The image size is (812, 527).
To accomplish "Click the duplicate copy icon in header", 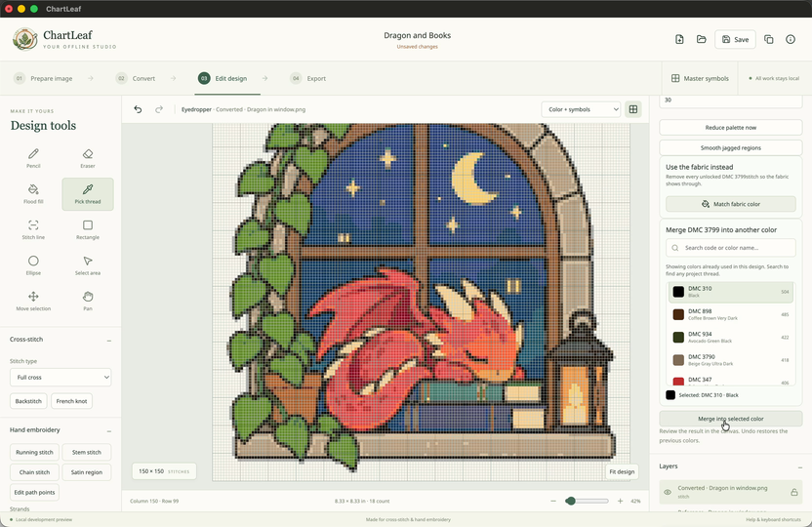I will [768, 39].
